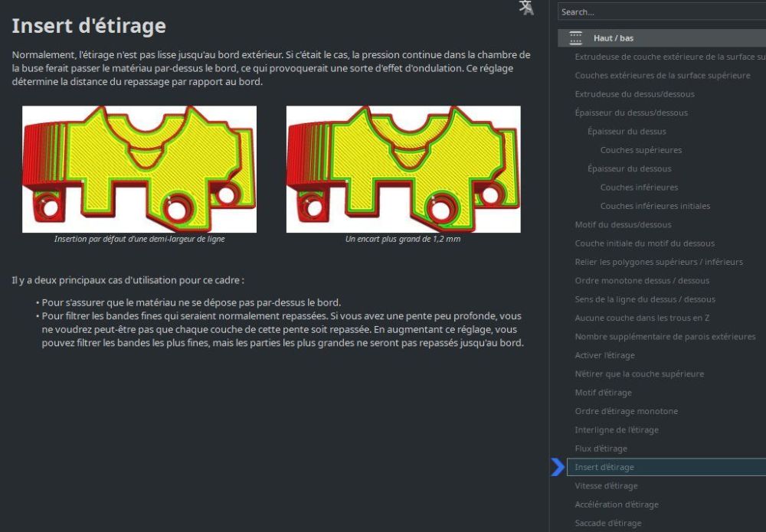Go to Vitesse d'étirage setting

coord(606,485)
